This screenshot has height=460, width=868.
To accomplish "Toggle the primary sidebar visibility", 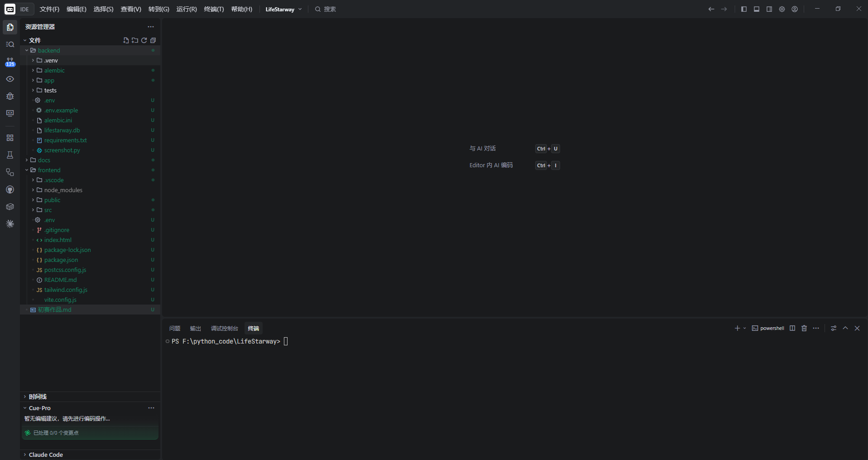I will (x=744, y=9).
